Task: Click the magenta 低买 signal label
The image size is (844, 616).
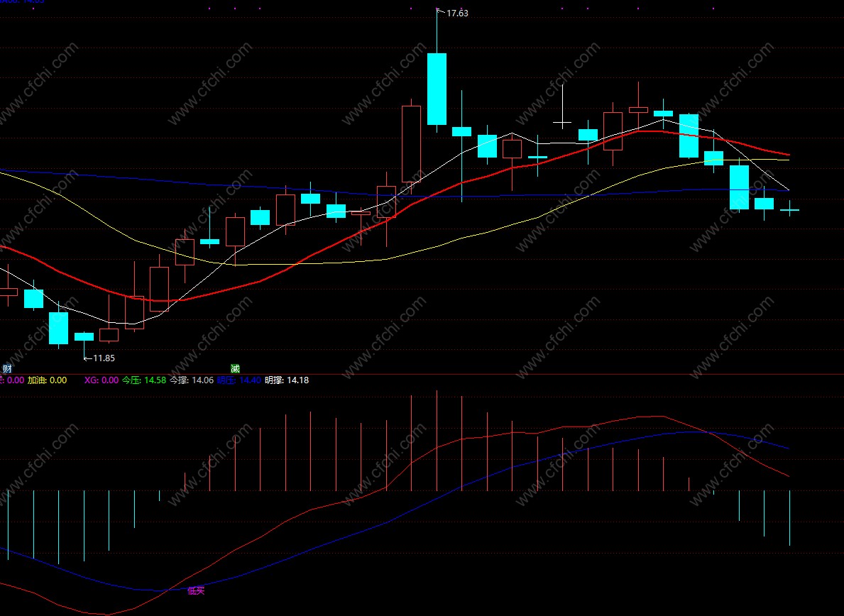Action: [x=196, y=590]
